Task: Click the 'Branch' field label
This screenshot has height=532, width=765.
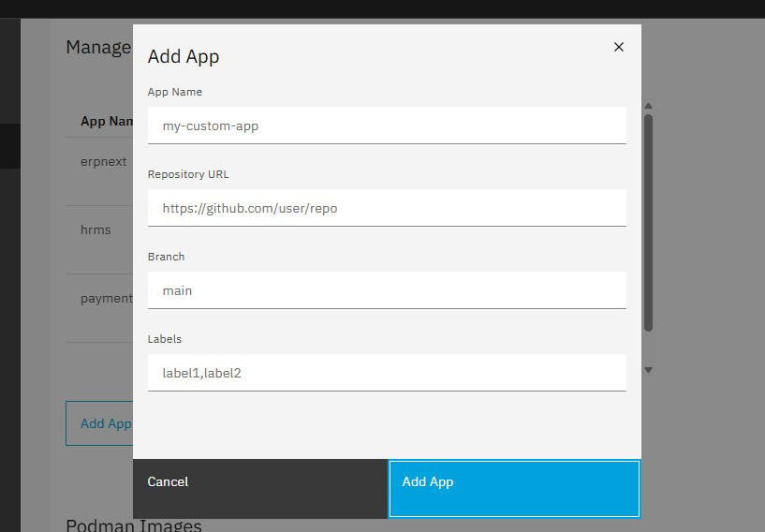Action: point(167,257)
